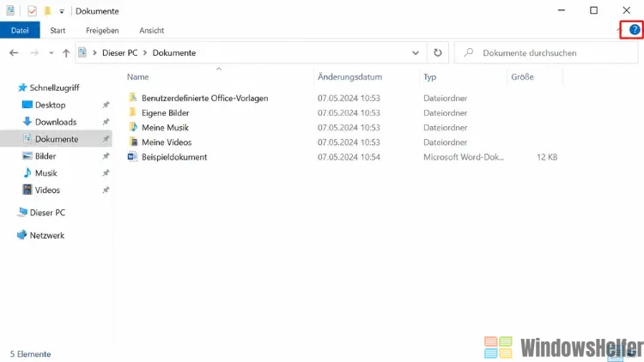The height and width of the screenshot is (362, 644).
Task: Open the Customize Quick Access Toolbar dropdown
Action: pyautogui.click(x=62, y=11)
